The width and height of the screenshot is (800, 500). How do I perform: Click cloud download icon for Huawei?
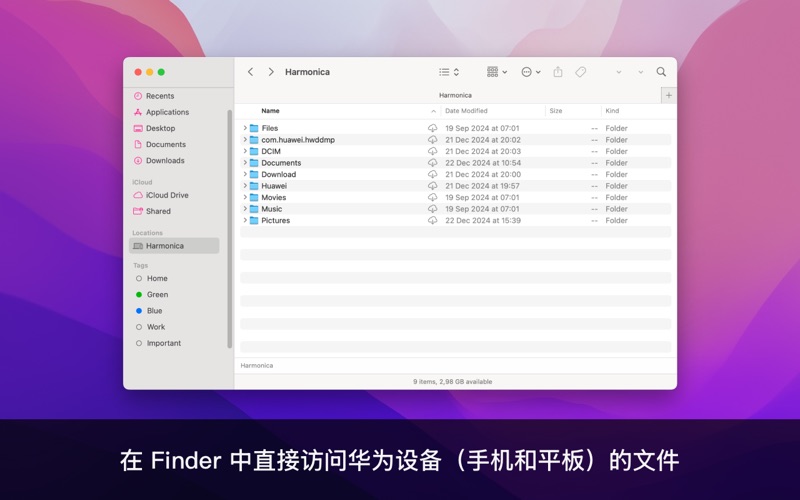pyautogui.click(x=433, y=186)
